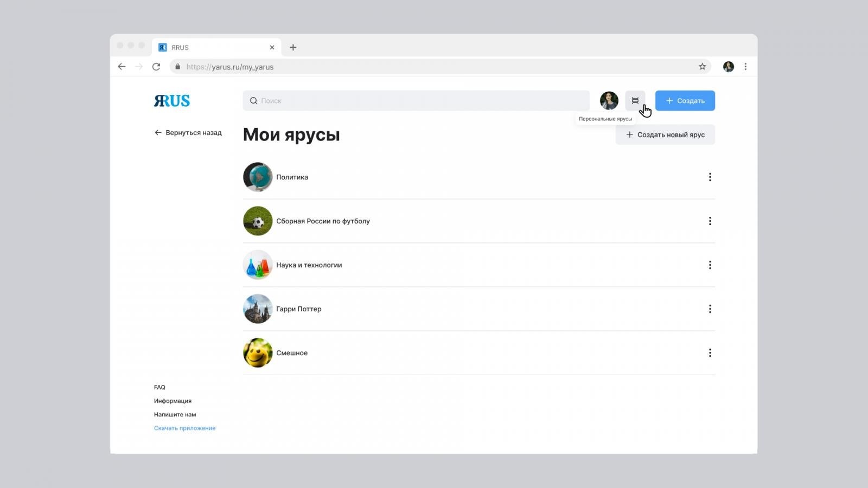Click the ЯRUS logo
This screenshot has height=488, width=868.
172,101
